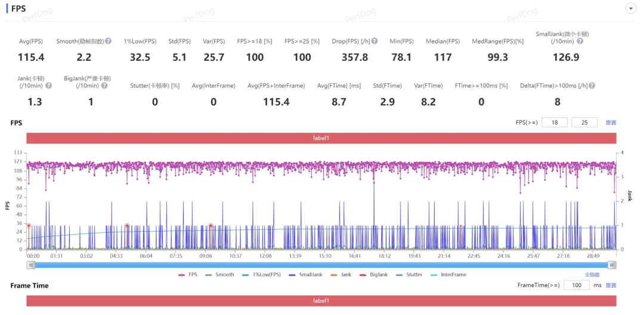The height and width of the screenshot is (315, 644).
Task: Toggle FPS series in chart legend
Action: 188,275
